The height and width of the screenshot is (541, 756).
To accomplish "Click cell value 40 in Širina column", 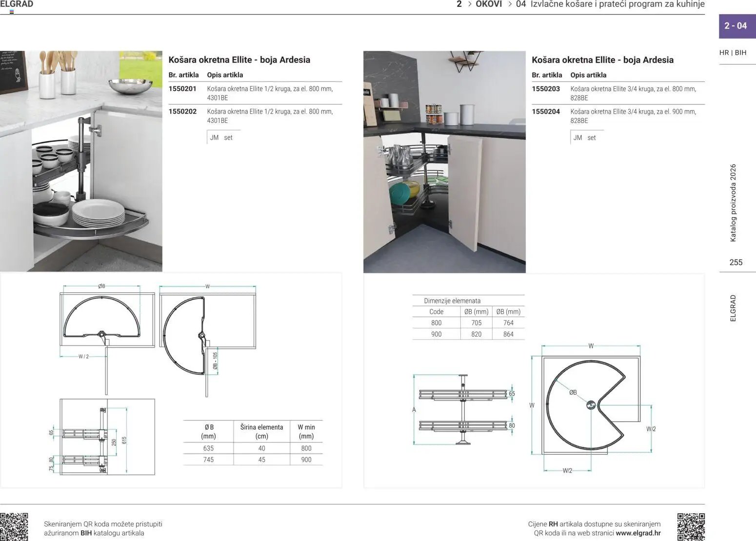I will pos(261,448).
